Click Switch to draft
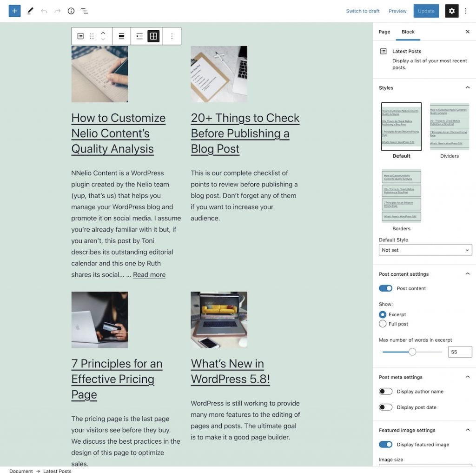 click(x=363, y=11)
